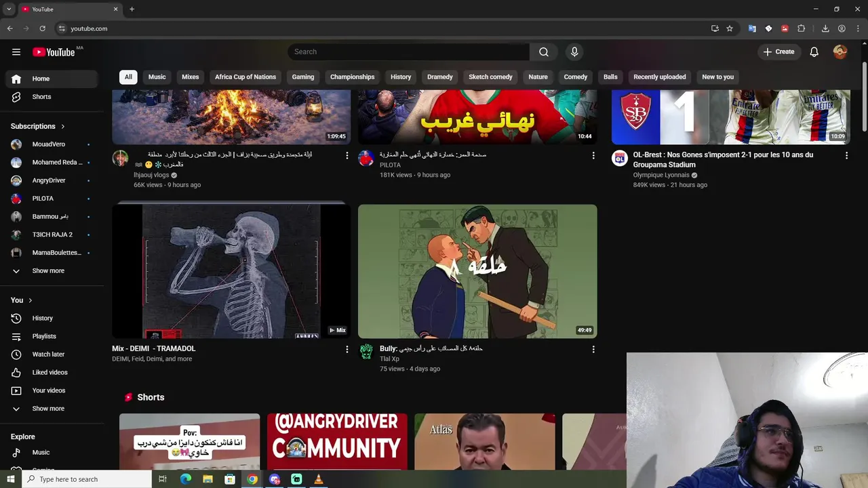868x488 pixels.
Task: Open VLC from the Windows taskbar
Action: click(x=318, y=479)
